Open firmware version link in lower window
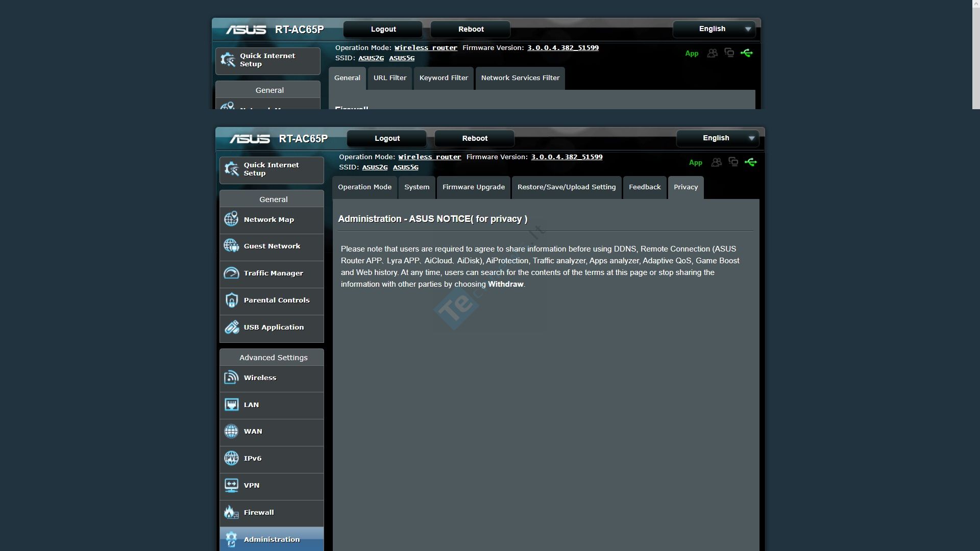Screen dimensions: 980x551 coord(567,157)
